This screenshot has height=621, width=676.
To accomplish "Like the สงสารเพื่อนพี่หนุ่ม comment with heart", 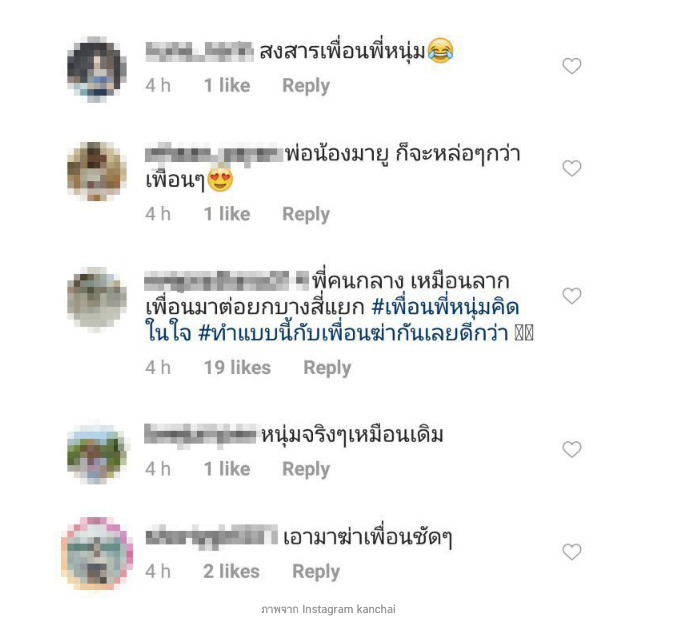I will click(572, 66).
